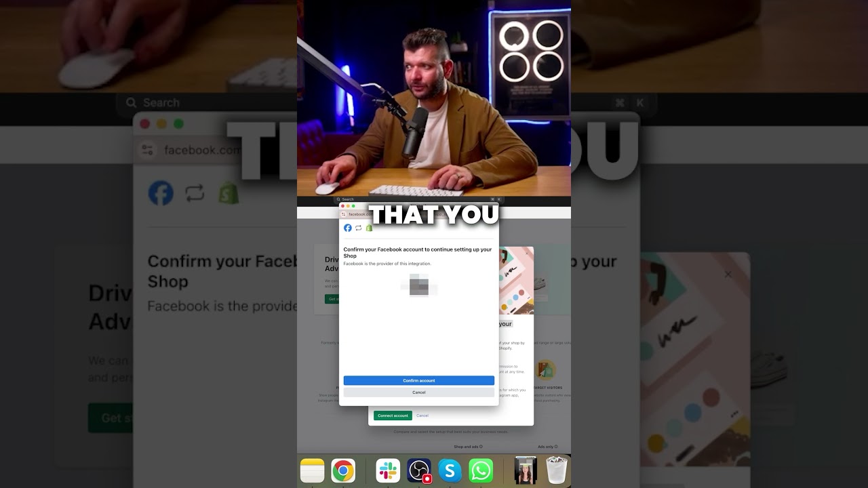
Task: Click the sync arrows icon between logos
Action: click(x=359, y=228)
